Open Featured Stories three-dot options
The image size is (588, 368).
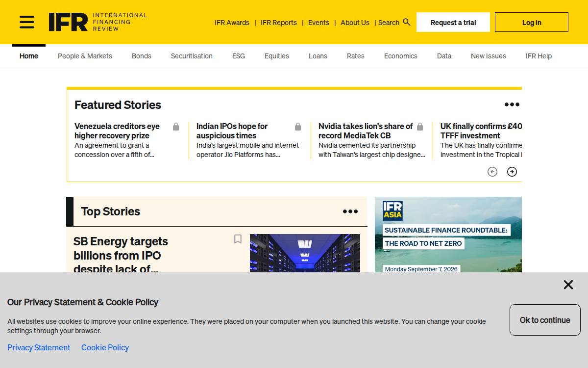pos(512,105)
